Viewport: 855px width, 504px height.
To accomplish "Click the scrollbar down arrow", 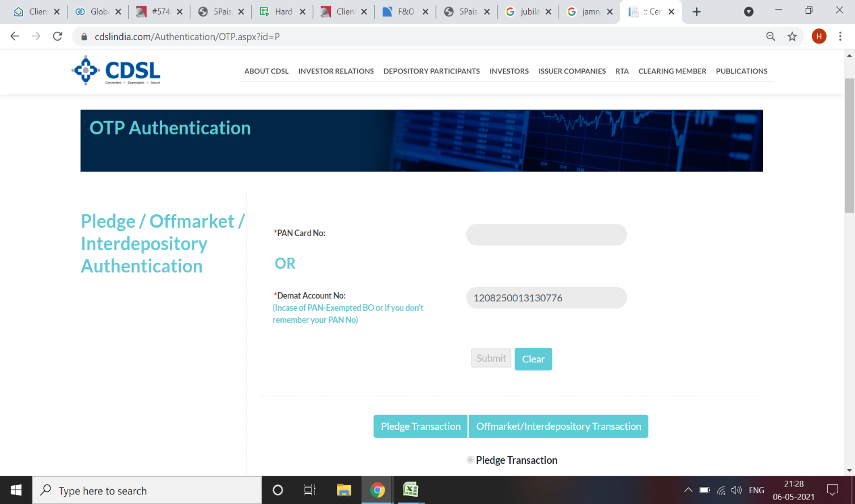I will (849, 470).
